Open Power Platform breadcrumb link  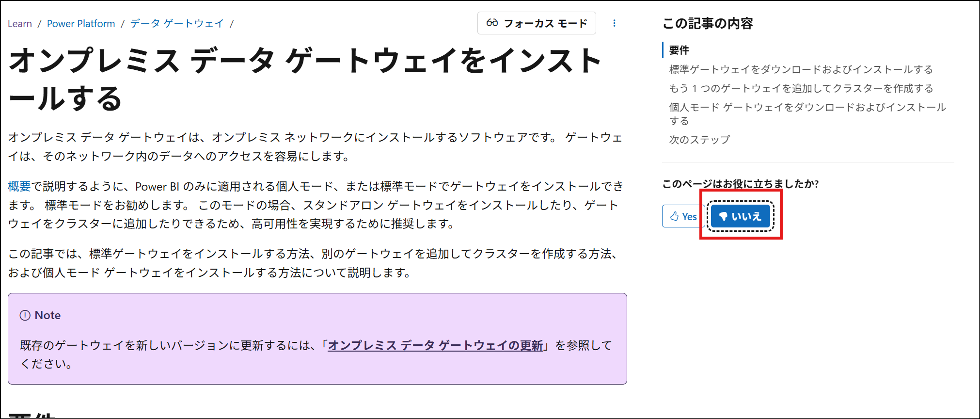pos(81,24)
